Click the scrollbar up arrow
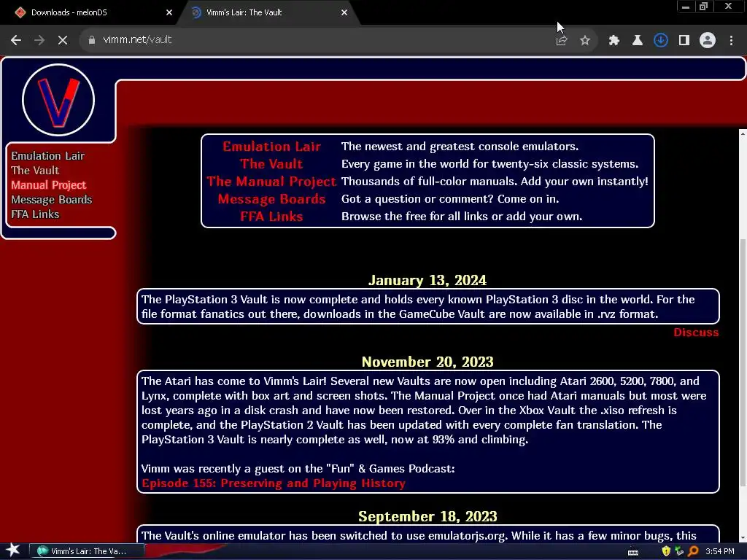 pos(743,134)
